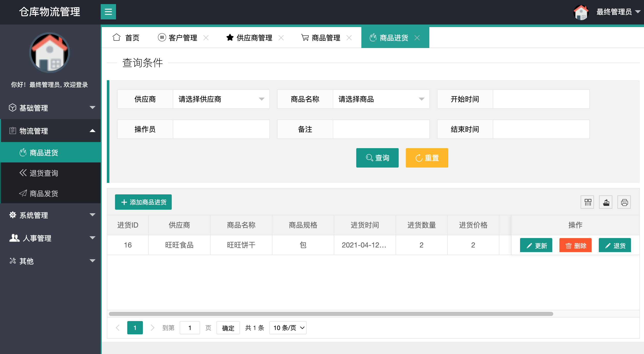644x354 pixels.
Task: Click the gear icon beside 系统管理
Action: tap(13, 215)
